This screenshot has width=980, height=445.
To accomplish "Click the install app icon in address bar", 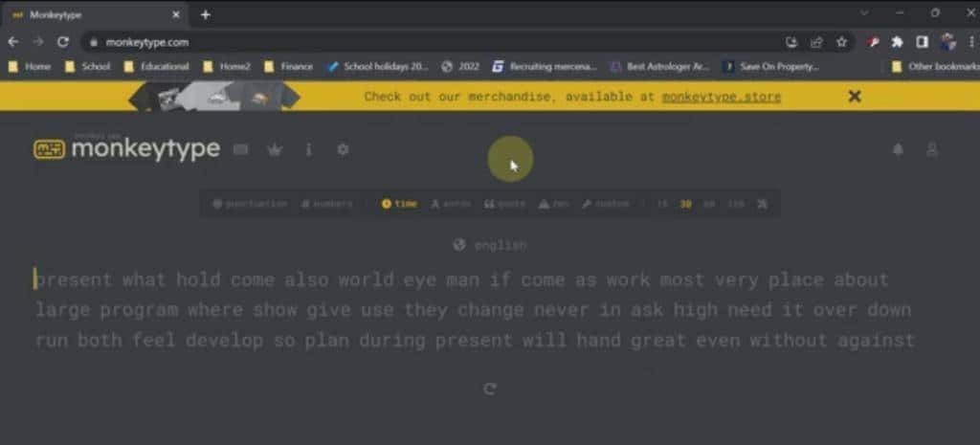I will tap(791, 42).
